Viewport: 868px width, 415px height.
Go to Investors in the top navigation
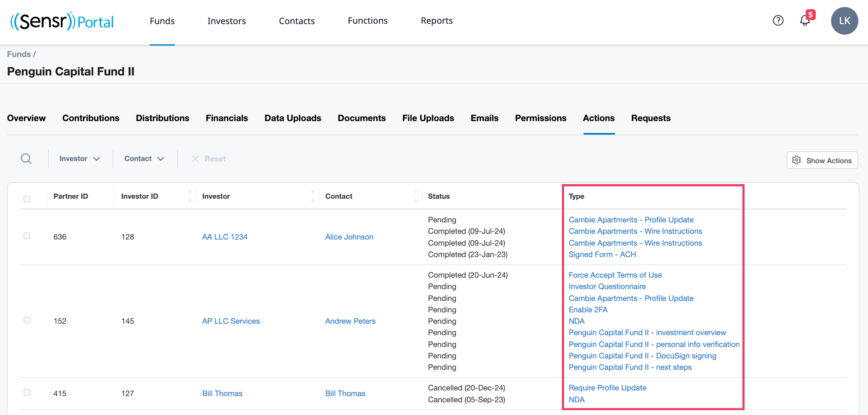point(227,21)
